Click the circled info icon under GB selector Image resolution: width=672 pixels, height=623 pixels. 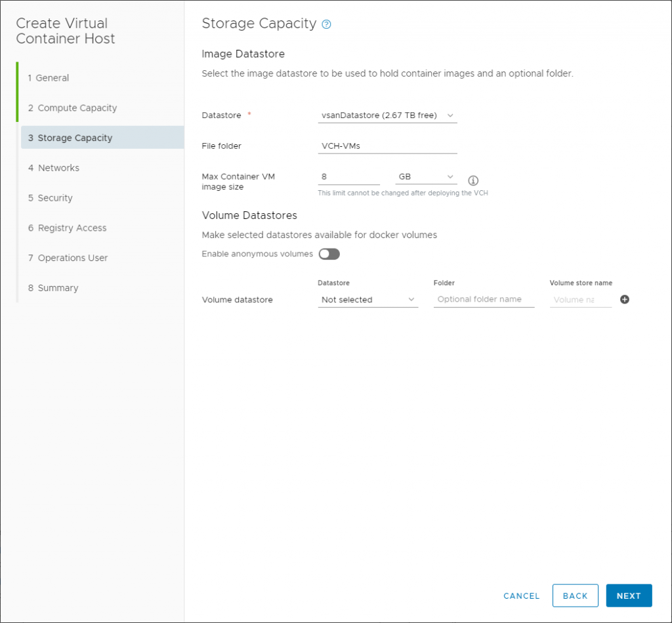(473, 180)
